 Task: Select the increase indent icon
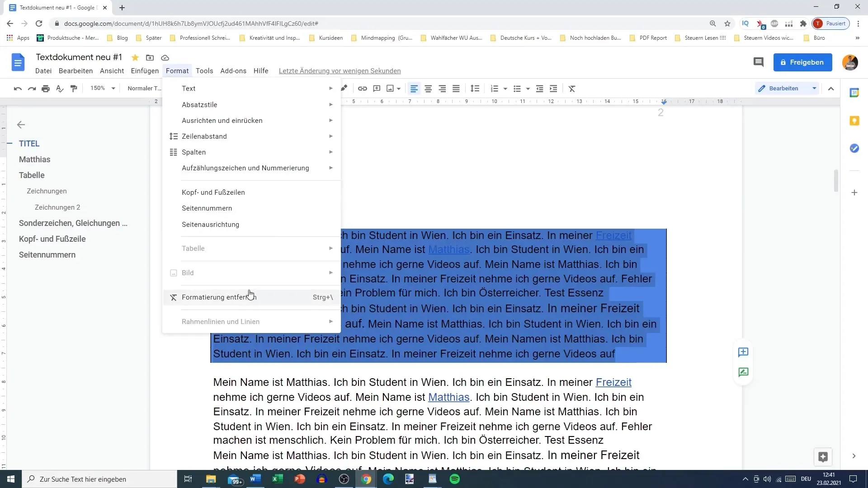[554, 88]
